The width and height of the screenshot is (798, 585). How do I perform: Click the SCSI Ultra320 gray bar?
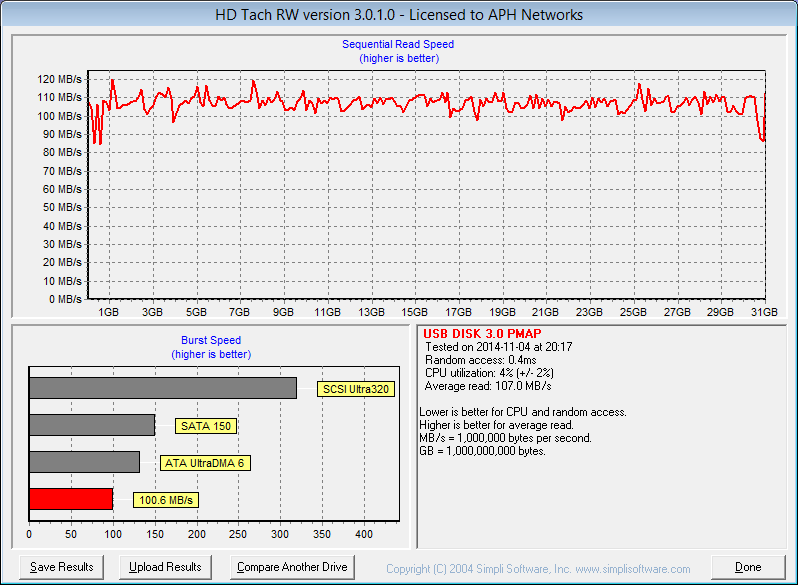(163, 388)
